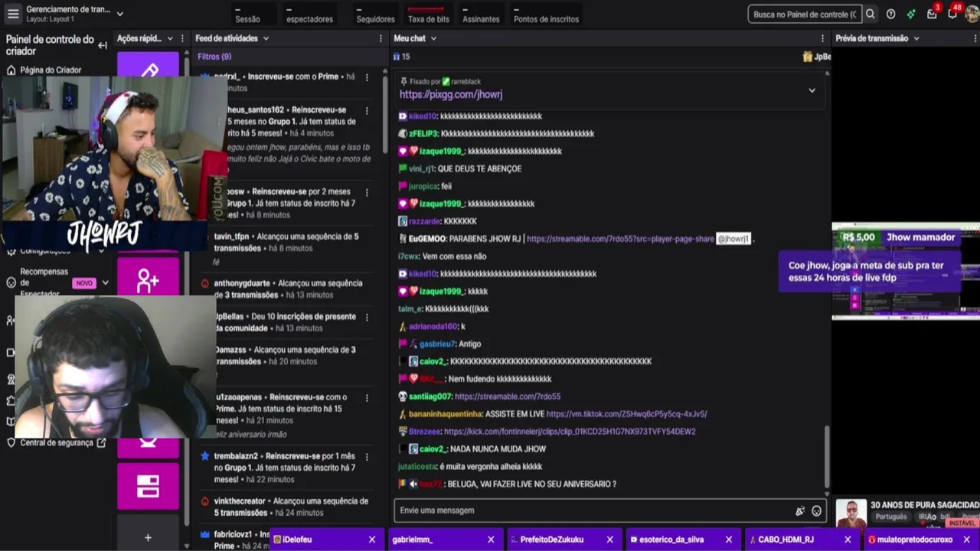
Task: Open the help question mark icon
Action: coord(890,14)
